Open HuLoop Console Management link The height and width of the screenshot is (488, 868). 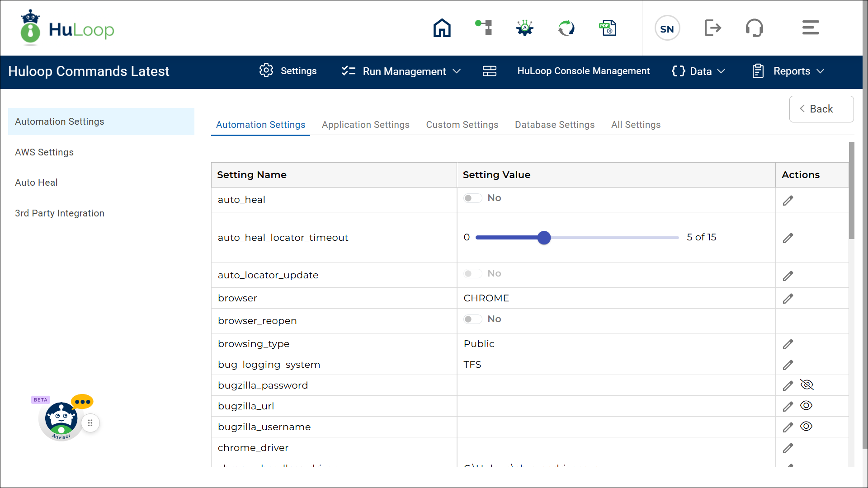coord(583,71)
